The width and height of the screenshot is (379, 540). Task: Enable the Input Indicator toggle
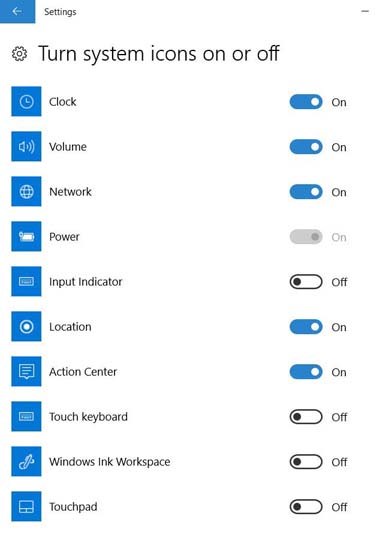(306, 282)
